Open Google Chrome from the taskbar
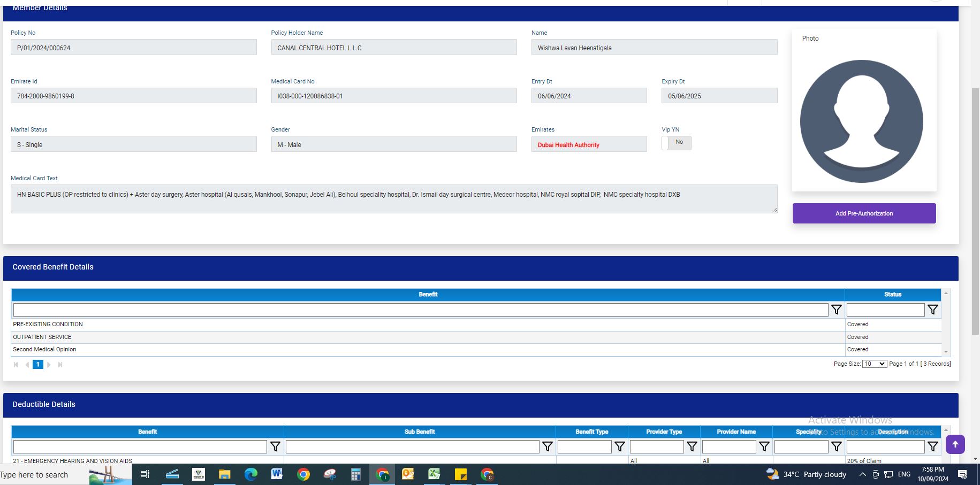The image size is (980, 485). pyautogui.click(x=303, y=474)
